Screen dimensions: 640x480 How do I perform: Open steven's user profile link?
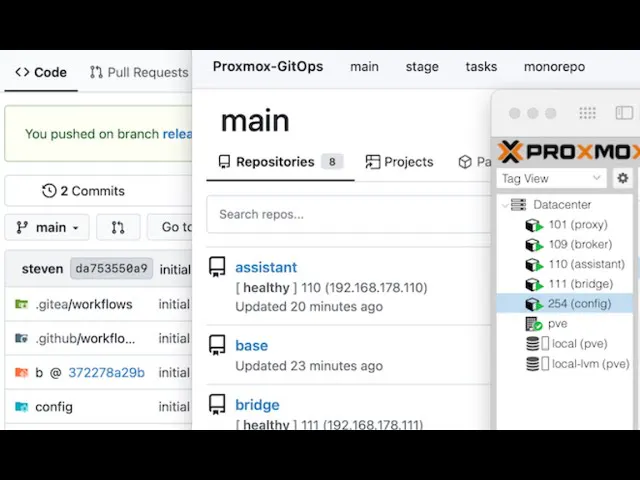[42, 269]
